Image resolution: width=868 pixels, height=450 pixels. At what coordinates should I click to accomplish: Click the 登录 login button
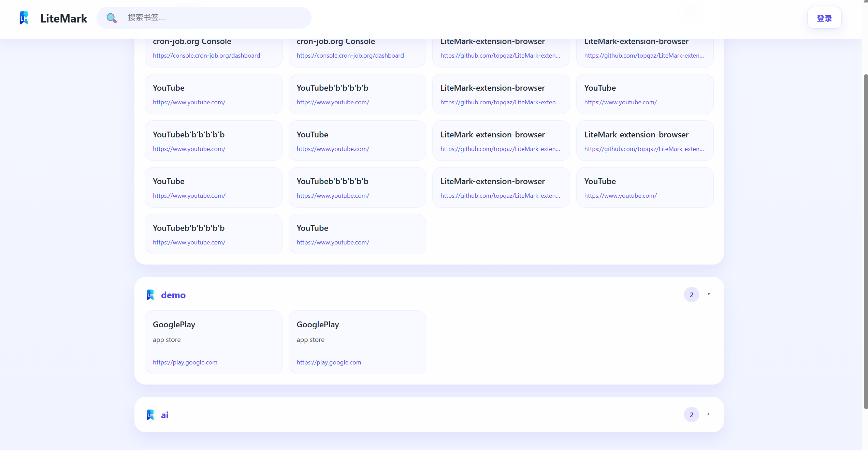pyautogui.click(x=824, y=18)
